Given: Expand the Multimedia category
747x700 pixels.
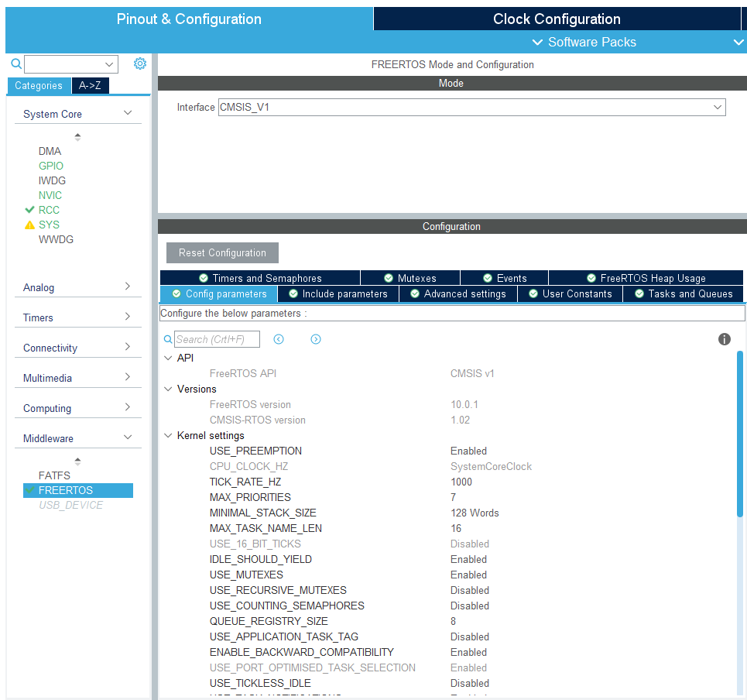Looking at the screenshot, I should pos(128,377).
